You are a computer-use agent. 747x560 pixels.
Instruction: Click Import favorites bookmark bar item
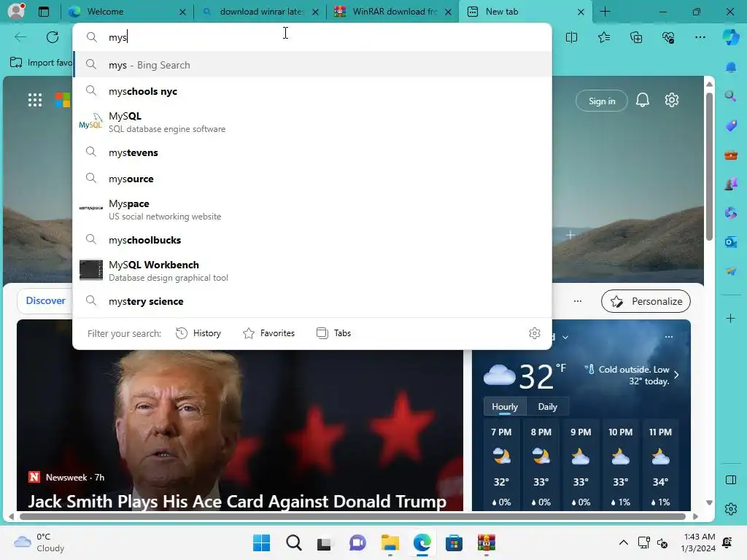click(41, 63)
